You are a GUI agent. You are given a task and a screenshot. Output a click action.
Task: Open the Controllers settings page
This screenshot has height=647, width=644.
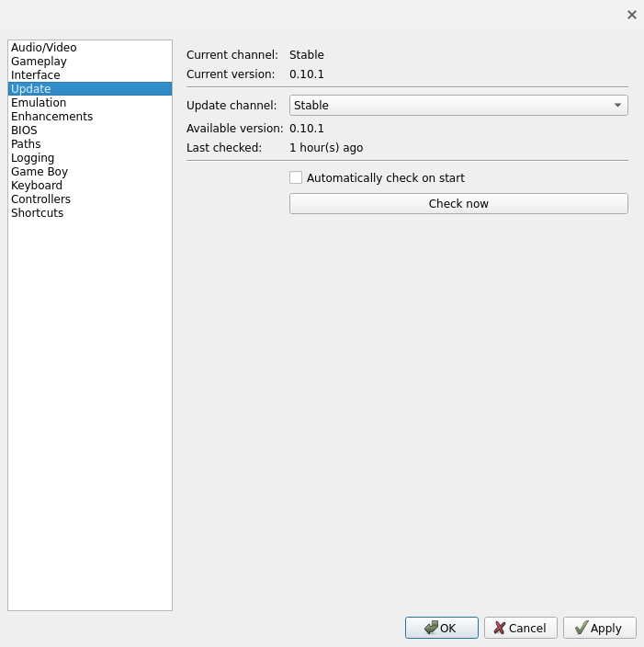coord(90,199)
